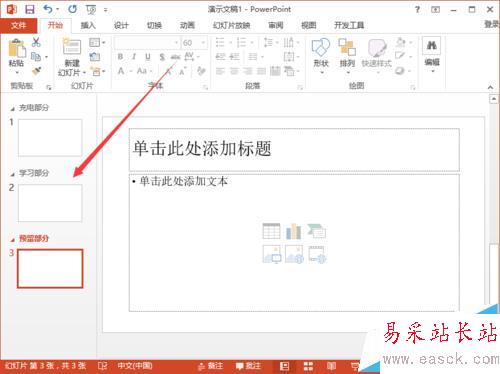The width and height of the screenshot is (500, 374).
Task: Click content placeholder 单击此处添加文本
Action: 294,243
